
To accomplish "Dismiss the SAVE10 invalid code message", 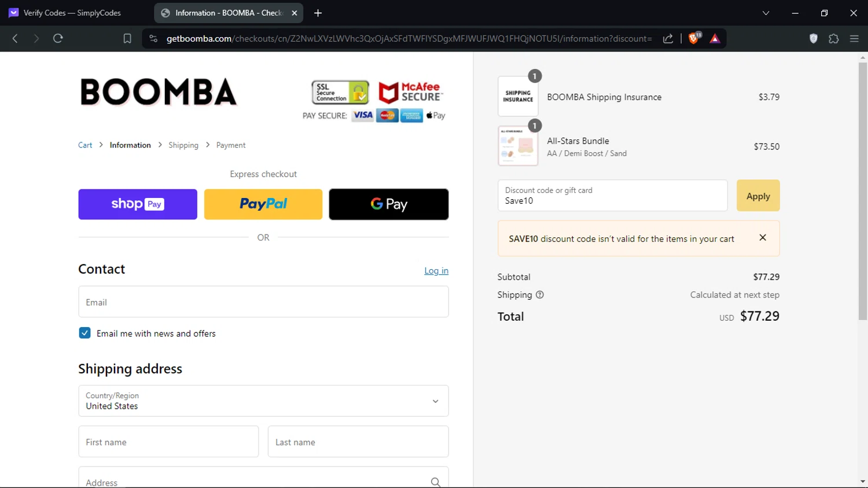I will click(763, 237).
